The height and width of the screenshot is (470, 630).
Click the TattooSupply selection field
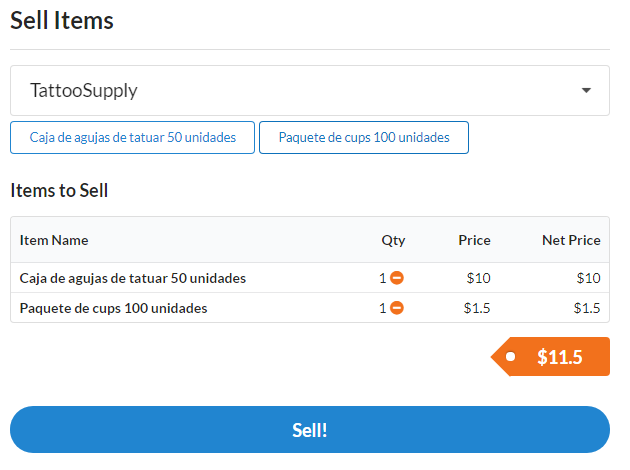click(310, 90)
